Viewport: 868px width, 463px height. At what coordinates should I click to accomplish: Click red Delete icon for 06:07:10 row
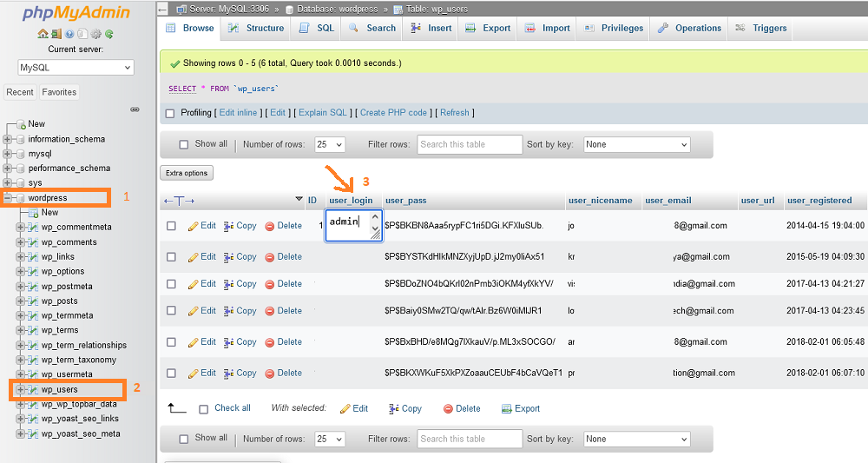270,374
